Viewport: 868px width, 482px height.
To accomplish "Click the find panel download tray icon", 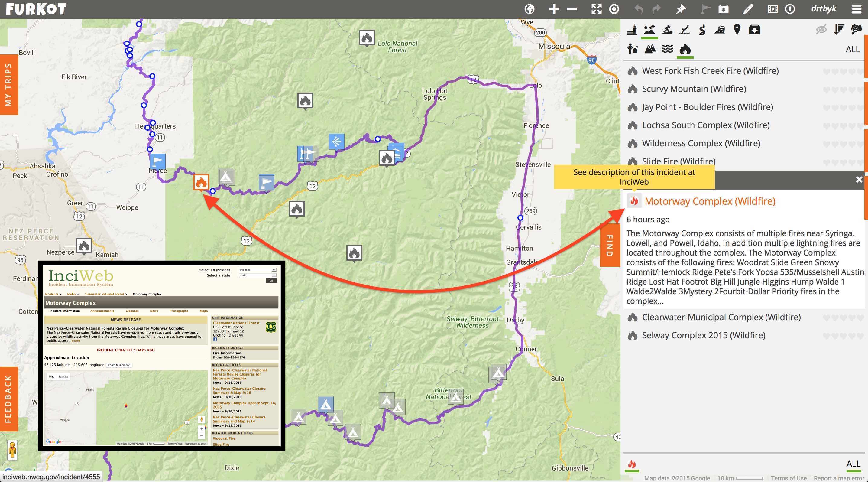I will 754,30.
